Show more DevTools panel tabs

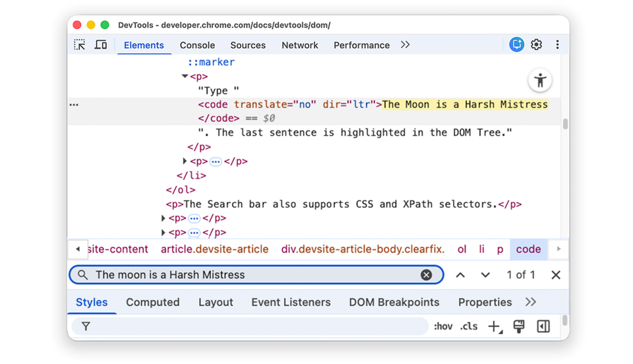coord(405,45)
